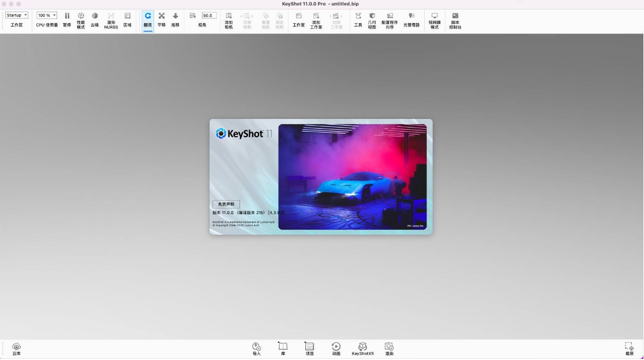Open the Startup workspace dropdown
This screenshot has width=644, height=360.
[16, 15]
